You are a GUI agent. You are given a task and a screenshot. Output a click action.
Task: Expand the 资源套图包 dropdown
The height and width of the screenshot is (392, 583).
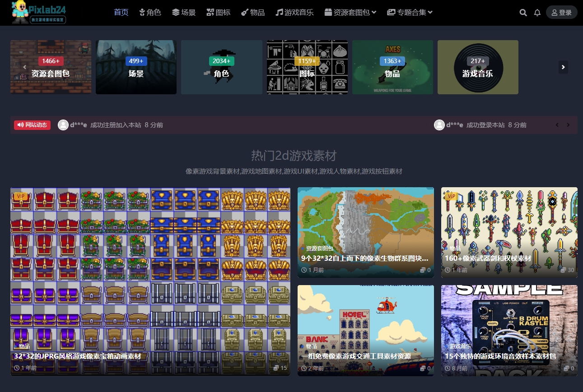[350, 12]
